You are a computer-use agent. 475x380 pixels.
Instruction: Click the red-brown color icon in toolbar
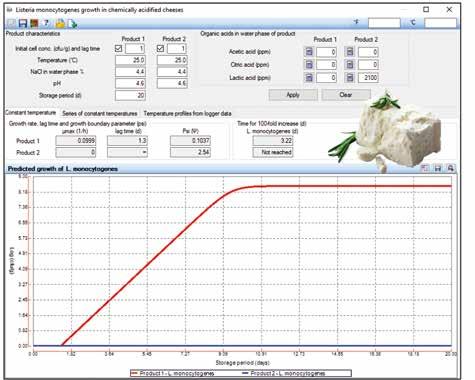coord(34,23)
